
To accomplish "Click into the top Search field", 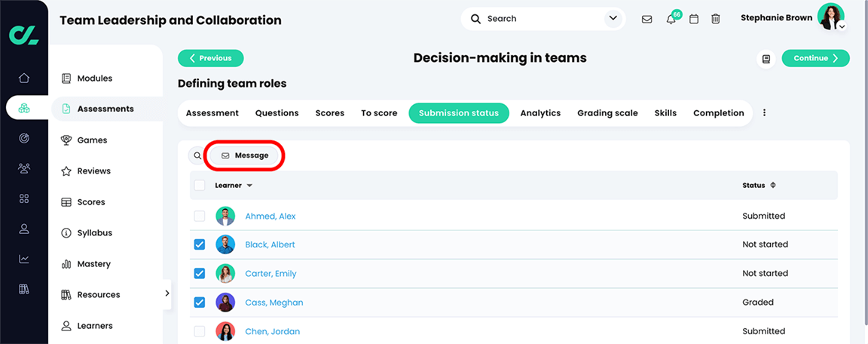I will pos(542,19).
